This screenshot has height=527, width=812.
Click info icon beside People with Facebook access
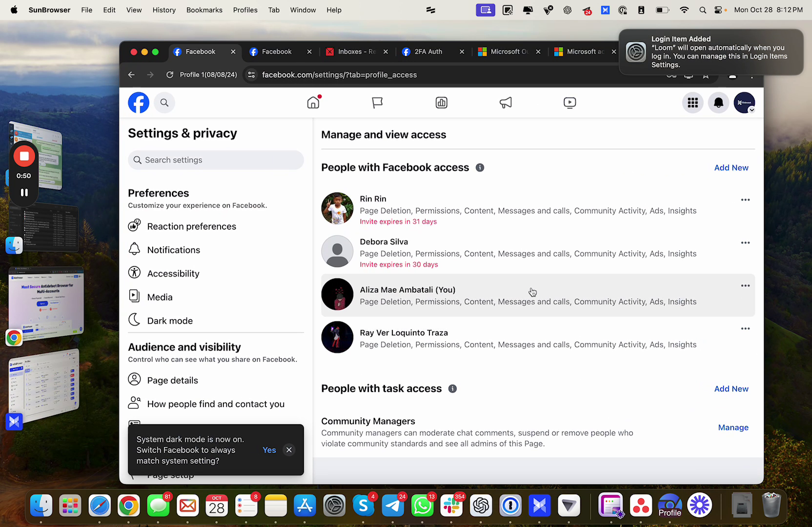480,168
